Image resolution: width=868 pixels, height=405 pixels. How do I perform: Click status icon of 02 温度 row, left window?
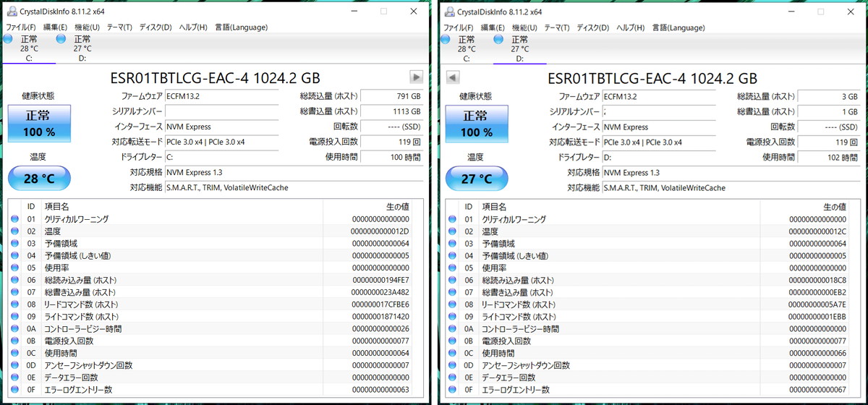(15, 231)
